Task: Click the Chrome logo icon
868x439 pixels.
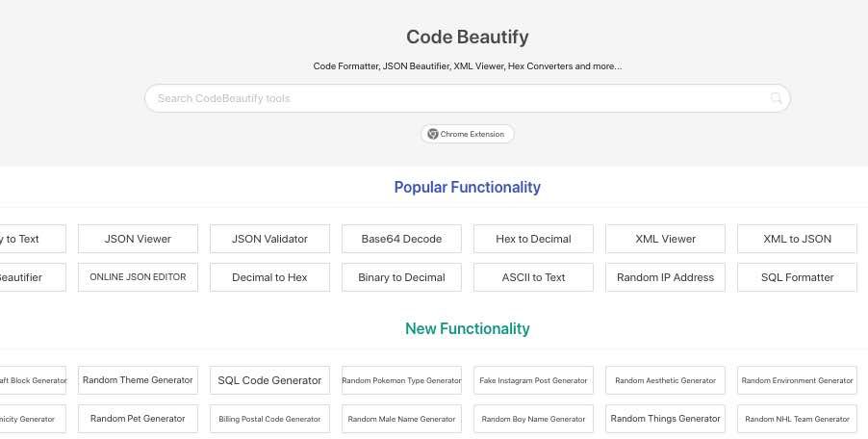Action: click(x=433, y=134)
